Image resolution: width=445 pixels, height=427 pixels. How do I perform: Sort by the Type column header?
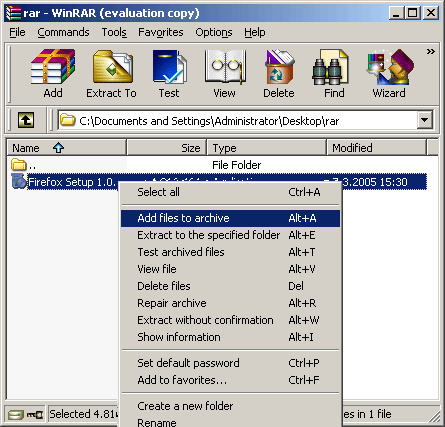tap(267, 148)
